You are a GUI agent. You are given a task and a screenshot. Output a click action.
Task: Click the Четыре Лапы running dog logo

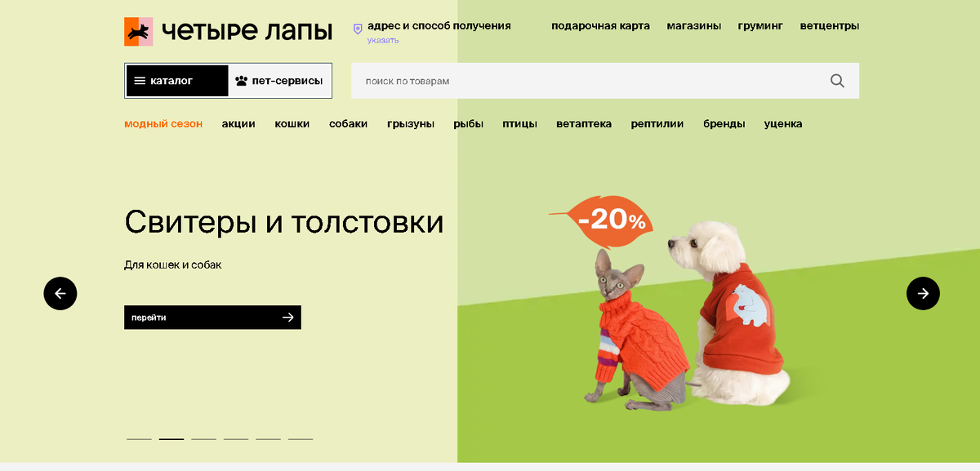pyautogui.click(x=139, y=32)
